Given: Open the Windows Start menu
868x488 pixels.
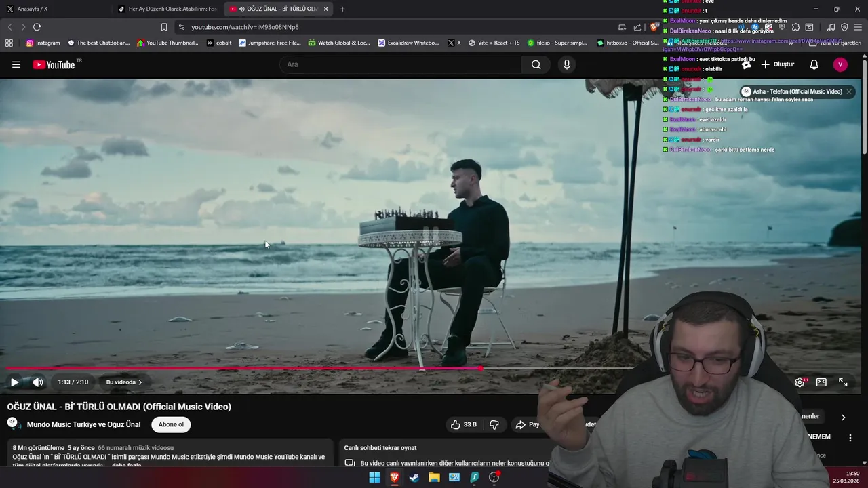Looking at the screenshot, I should pos(374,477).
